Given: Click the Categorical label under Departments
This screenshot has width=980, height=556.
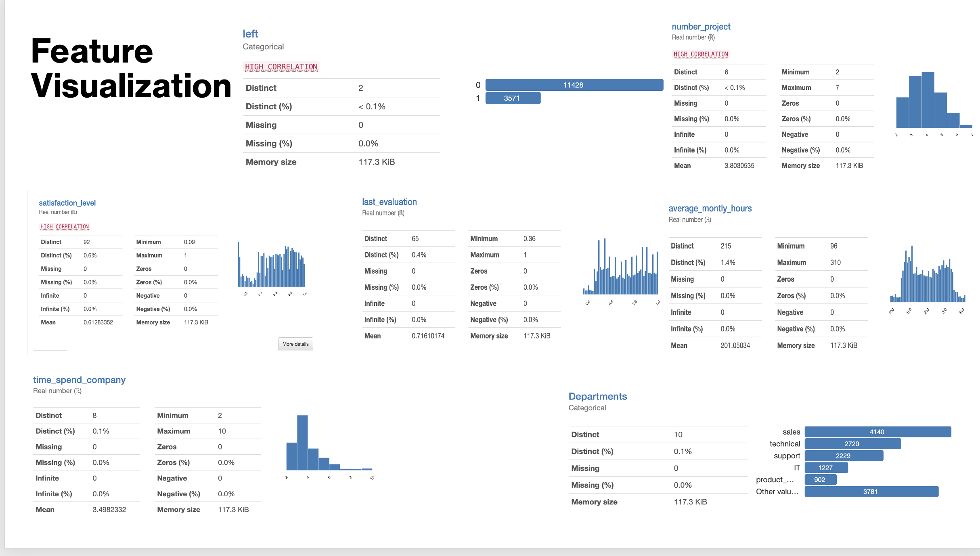Looking at the screenshot, I should coord(587,408).
